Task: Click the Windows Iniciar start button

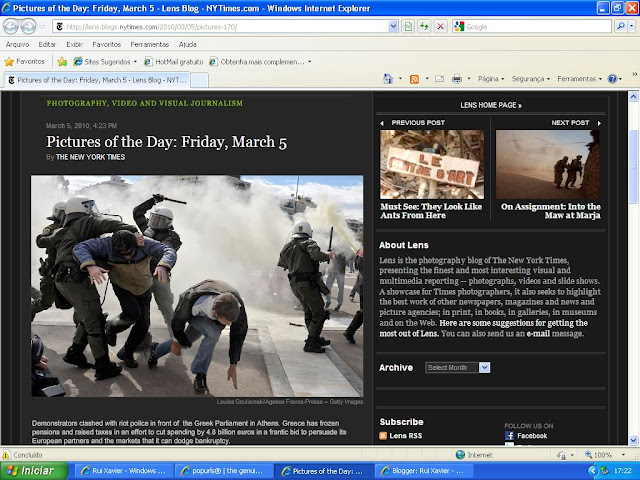Action: pyautogui.click(x=34, y=471)
